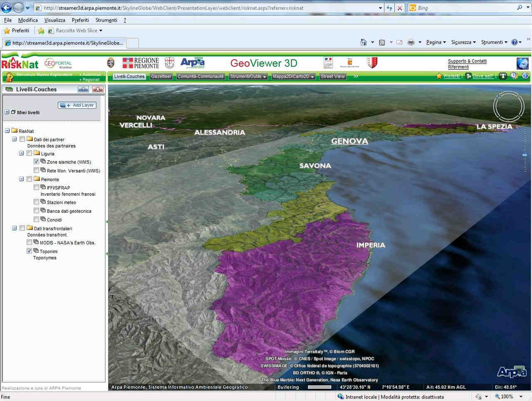Click the Dove sei? link
The height and width of the screenshot is (401, 532).
483,76
